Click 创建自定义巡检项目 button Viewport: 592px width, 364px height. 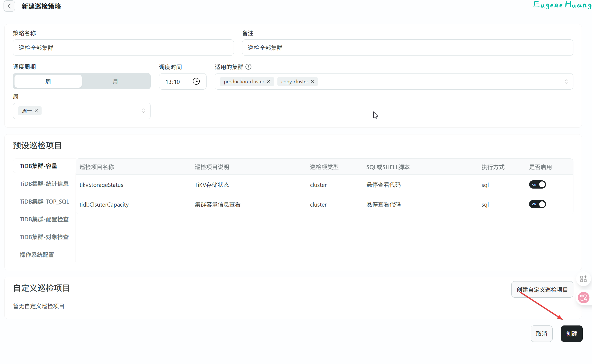[x=542, y=289]
